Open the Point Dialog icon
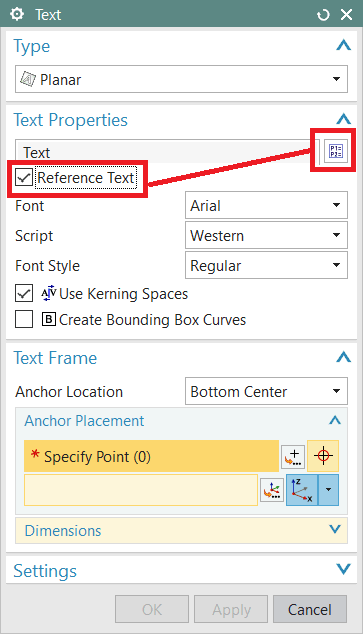 pos(293,456)
